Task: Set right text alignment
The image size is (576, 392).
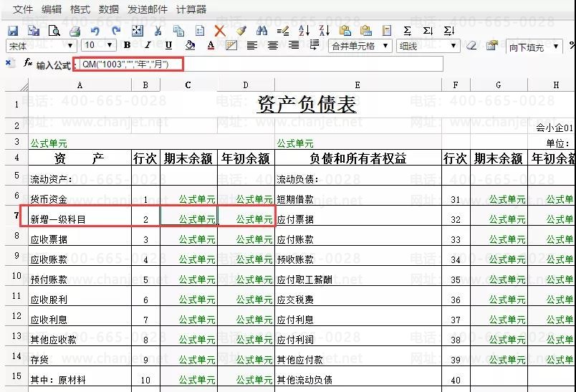Action: tap(294, 45)
